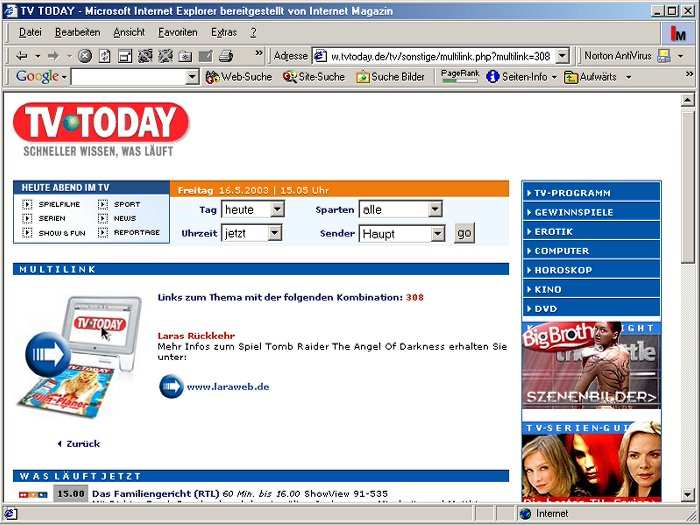Click the Google logo in toolbar
The width and height of the screenshot is (700, 525).
coord(37,77)
